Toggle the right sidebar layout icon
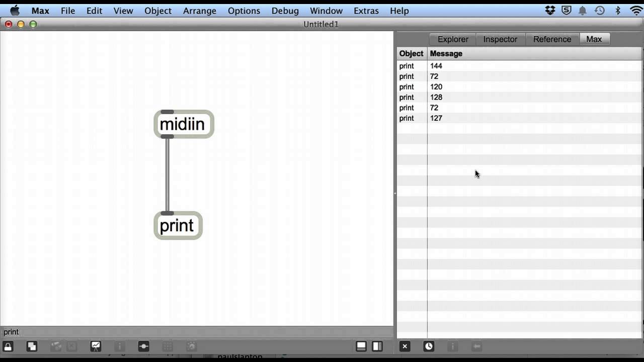This screenshot has height=362, width=644. (x=377, y=346)
